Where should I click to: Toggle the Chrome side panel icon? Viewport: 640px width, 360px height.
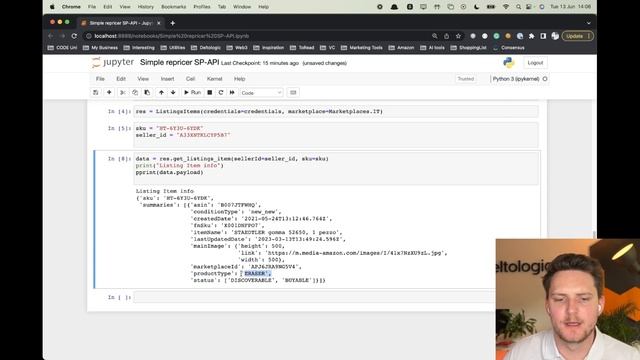click(x=543, y=36)
